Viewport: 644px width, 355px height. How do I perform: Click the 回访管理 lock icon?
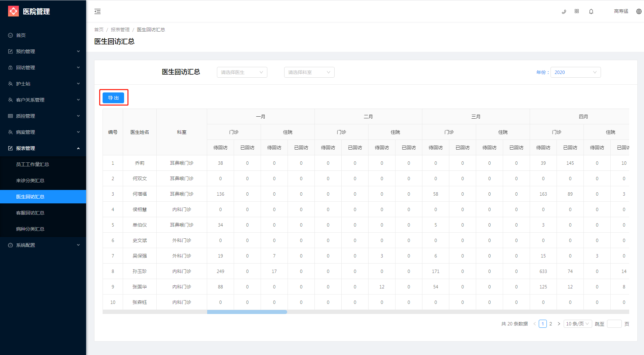pos(10,68)
